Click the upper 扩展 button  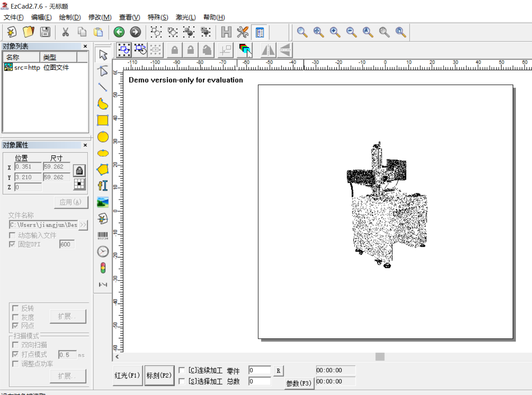68,316
